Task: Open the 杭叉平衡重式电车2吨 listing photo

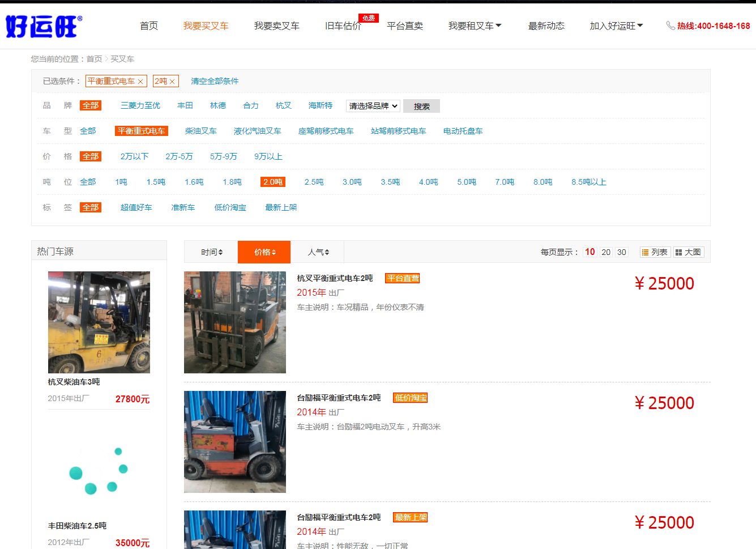Action: pos(235,322)
